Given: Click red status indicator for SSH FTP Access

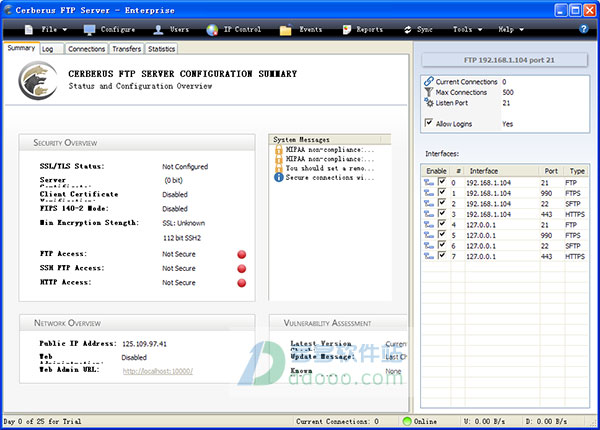Looking at the screenshot, I should [241, 269].
